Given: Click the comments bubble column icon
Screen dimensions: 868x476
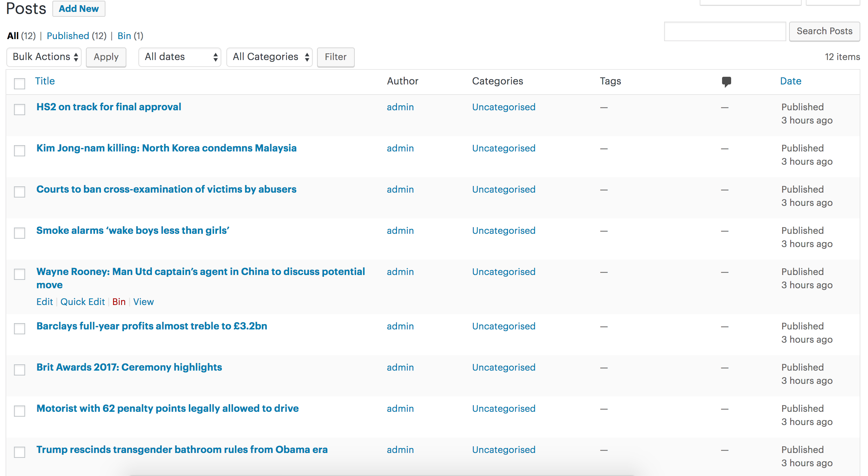Looking at the screenshot, I should pyautogui.click(x=726, y=82).
